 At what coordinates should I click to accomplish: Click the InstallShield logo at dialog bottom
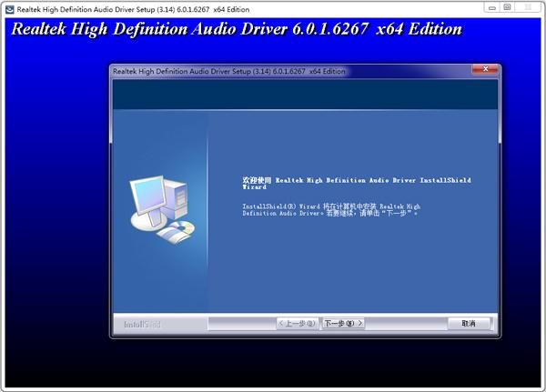tap(142, 324)
